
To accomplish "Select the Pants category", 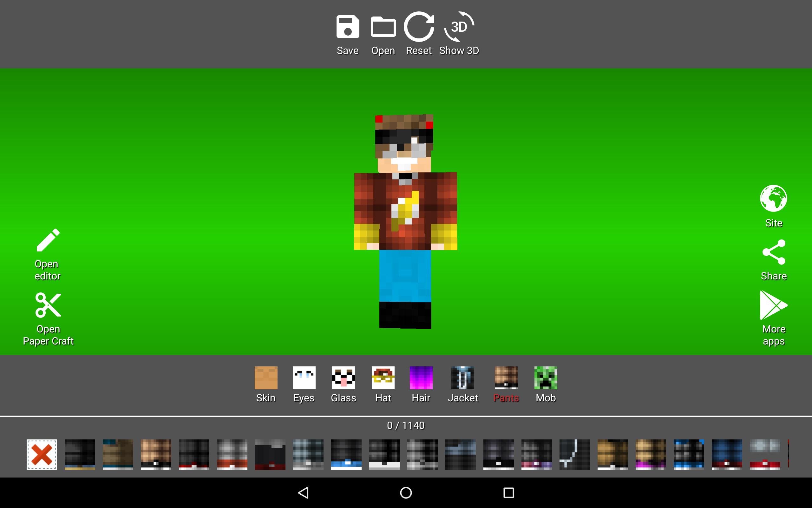I will (506, 385).
